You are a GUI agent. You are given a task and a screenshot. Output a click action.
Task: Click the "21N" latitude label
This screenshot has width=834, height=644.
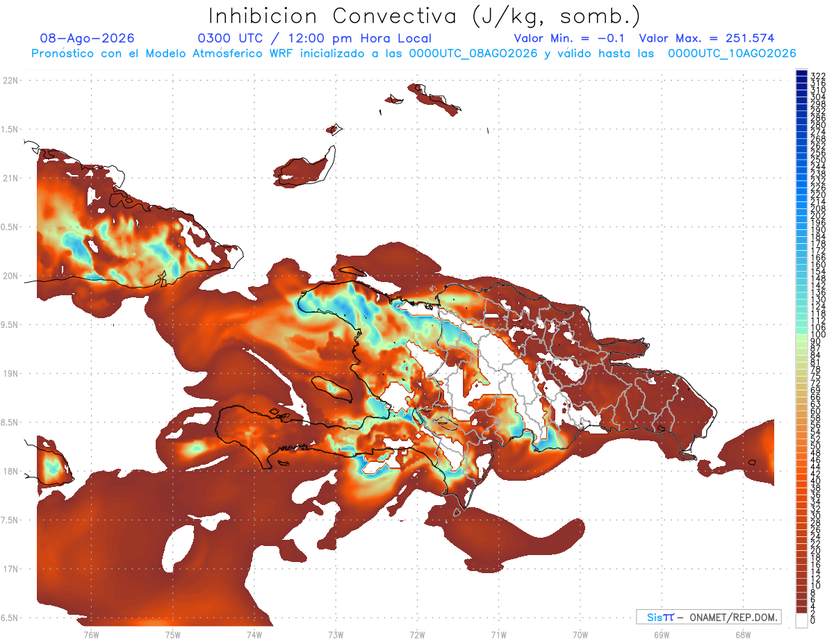[x=10, y=178]
